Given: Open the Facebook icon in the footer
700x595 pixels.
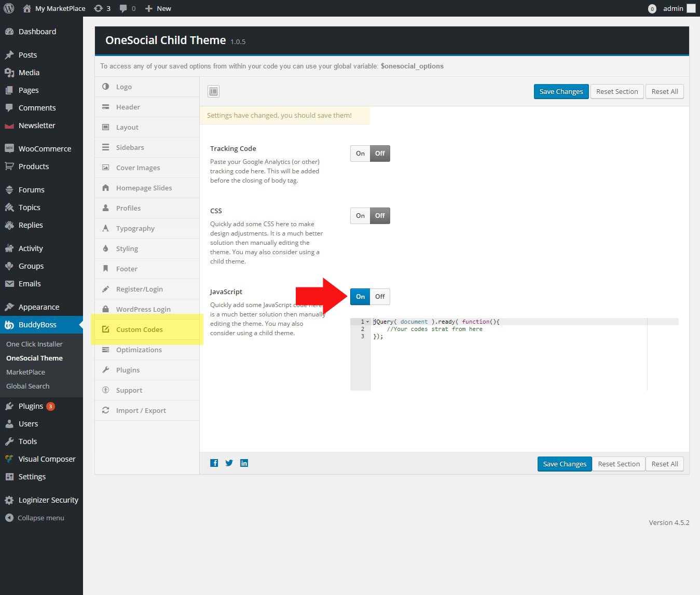Looking at the screenshot, I should 214,463.
